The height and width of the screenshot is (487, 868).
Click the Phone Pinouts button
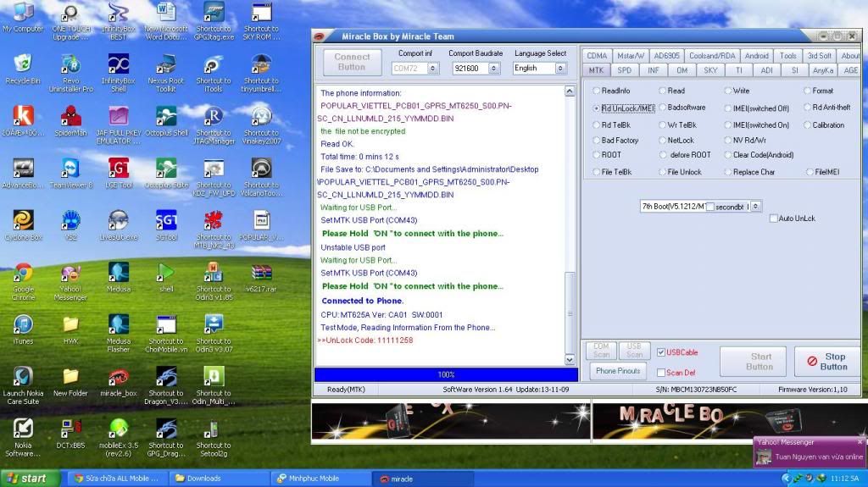pos(618,371)
